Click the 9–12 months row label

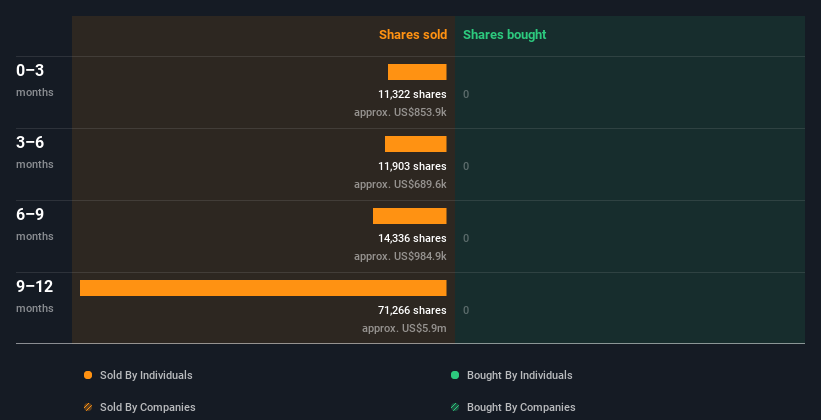[35, 296]
